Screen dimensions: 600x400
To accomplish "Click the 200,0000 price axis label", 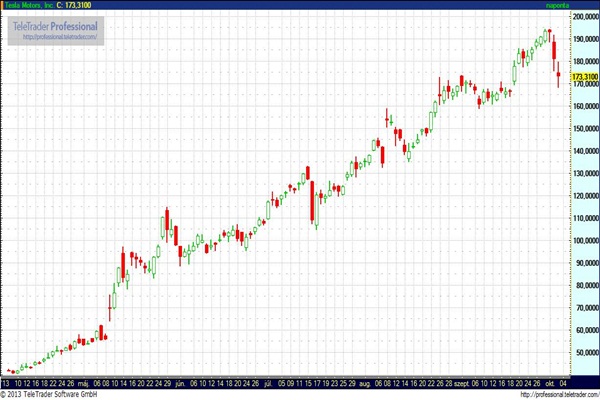I will coord(584,17).
